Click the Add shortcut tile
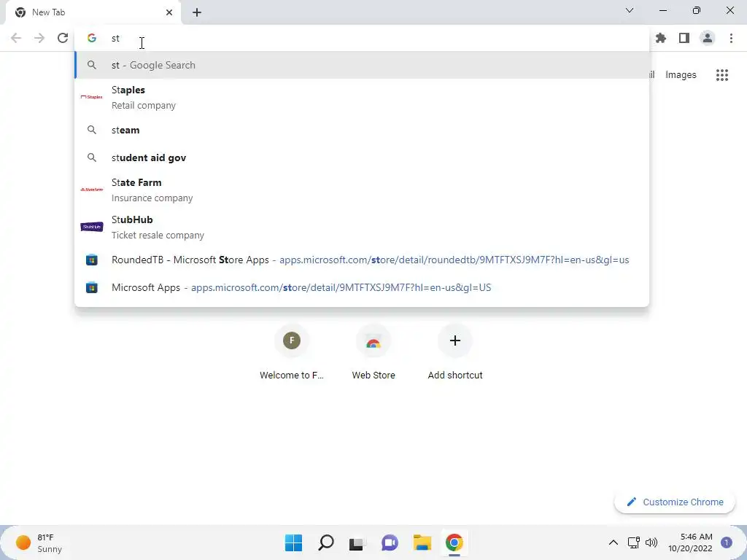Viewport: 747px width, 560px height. pyautogui.click(x=455, y=352)
